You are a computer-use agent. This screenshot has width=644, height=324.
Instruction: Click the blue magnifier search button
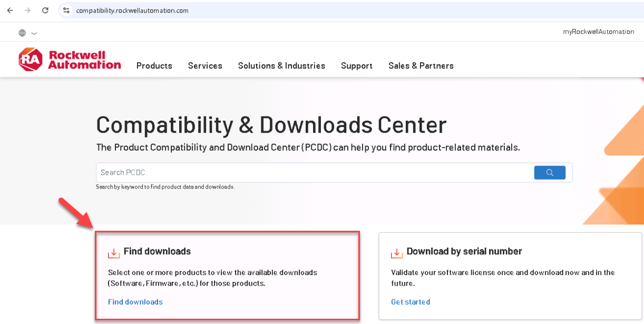550,172
